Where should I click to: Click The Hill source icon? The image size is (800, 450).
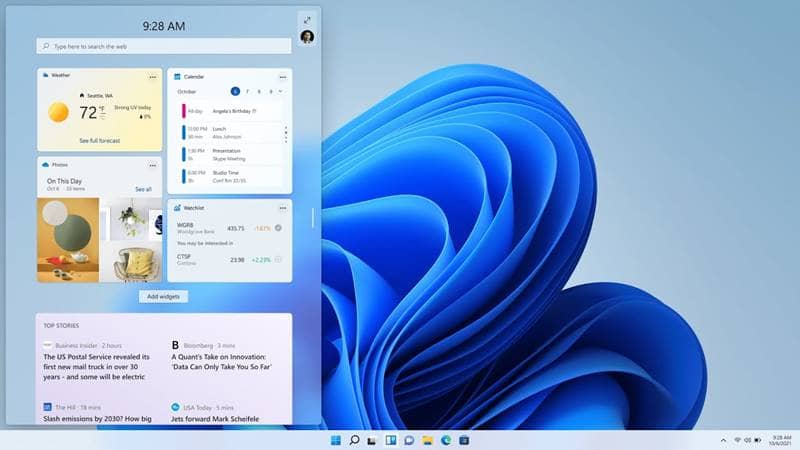[47, 407]
